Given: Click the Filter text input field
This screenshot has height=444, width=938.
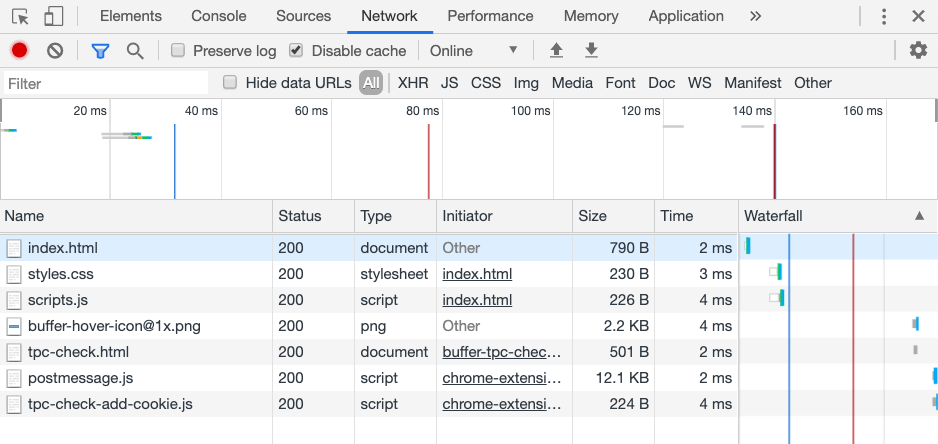Looking at the screenshot, I should 105,83.
